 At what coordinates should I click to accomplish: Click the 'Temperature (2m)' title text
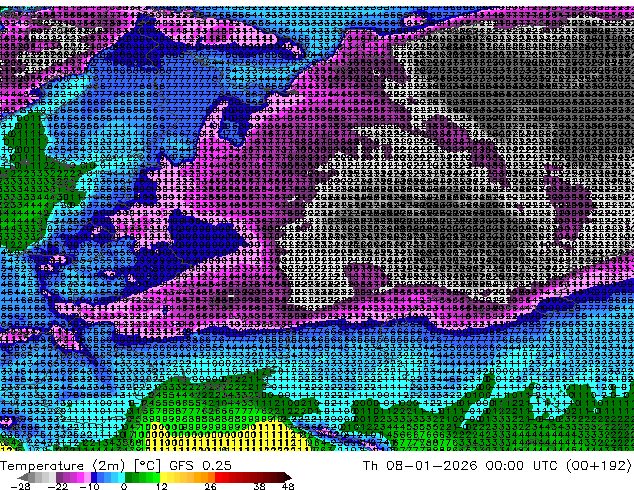pos(62,466)
